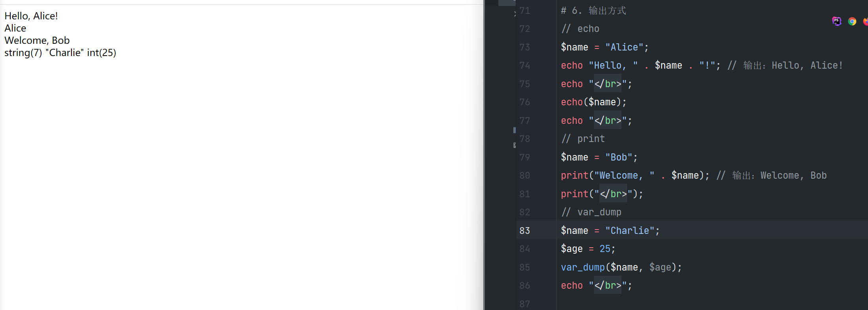Viewport: 868px width, 310px height.
Task: Toggle breakpoint on line number 85
Action: click(525, 267)
